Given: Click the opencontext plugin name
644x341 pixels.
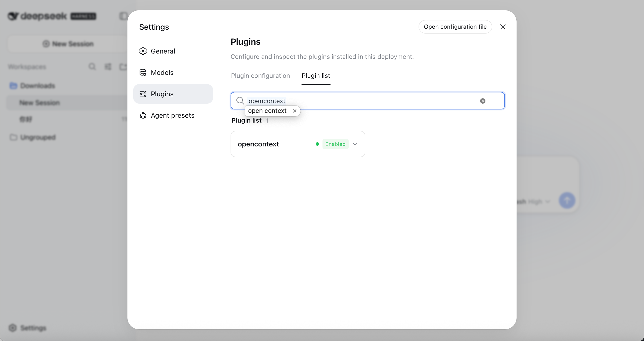Looking at the screenshot, I should [258, 144].
